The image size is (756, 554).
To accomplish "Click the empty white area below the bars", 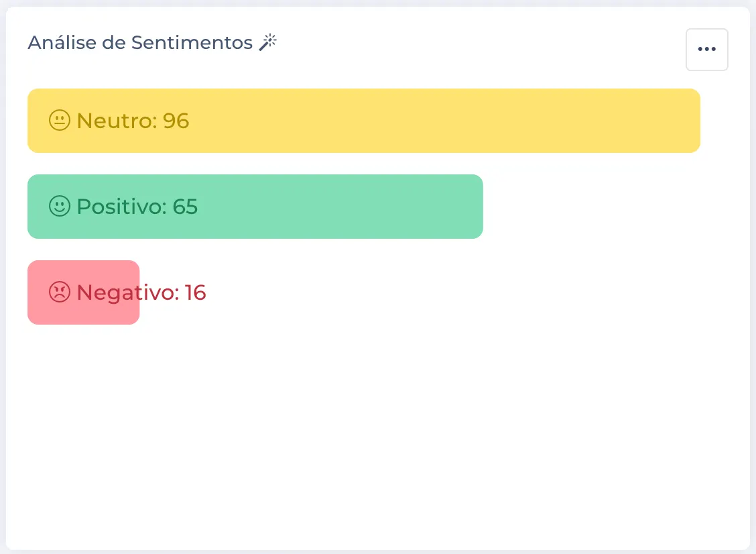I will (x=375, y=436).
